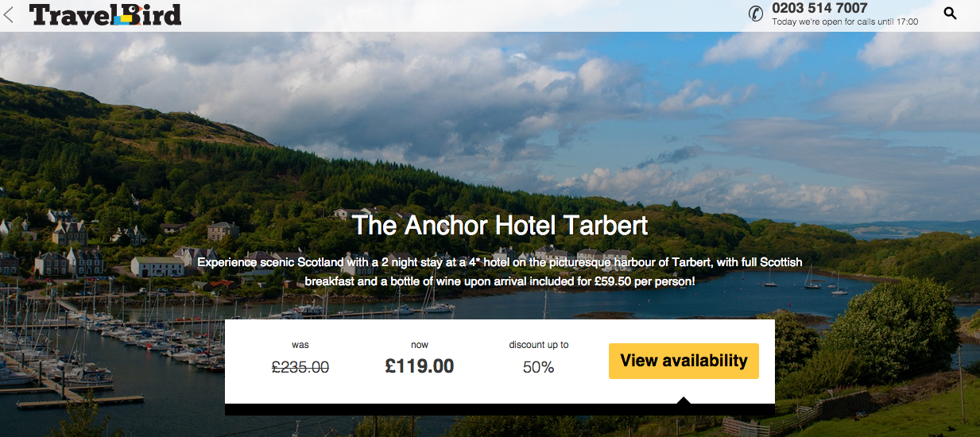Open View availability for the hotel
The width and height of the screenshot is (980, 437).
click(x=684, y=361)
